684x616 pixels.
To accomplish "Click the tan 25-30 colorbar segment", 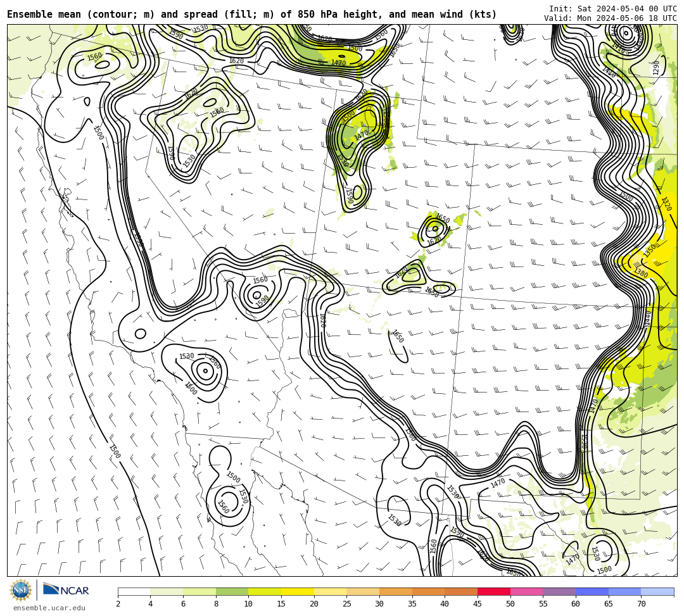I will click(x=363, y=591).
